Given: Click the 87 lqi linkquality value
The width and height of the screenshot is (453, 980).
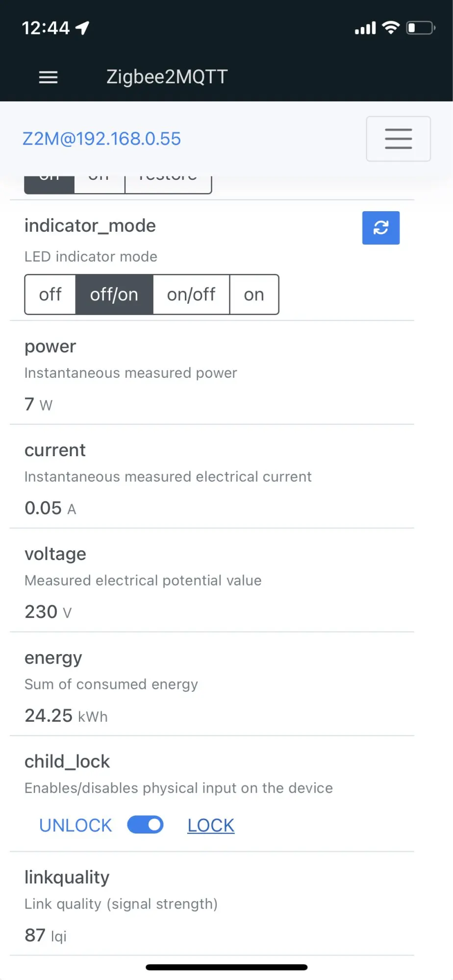Looking at the screenshot, I should click(45, 935).
